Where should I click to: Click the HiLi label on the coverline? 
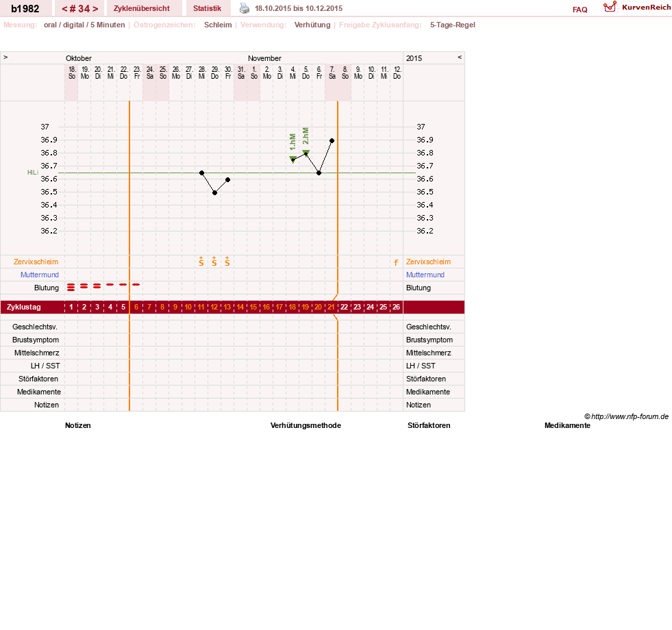point(33,173)
